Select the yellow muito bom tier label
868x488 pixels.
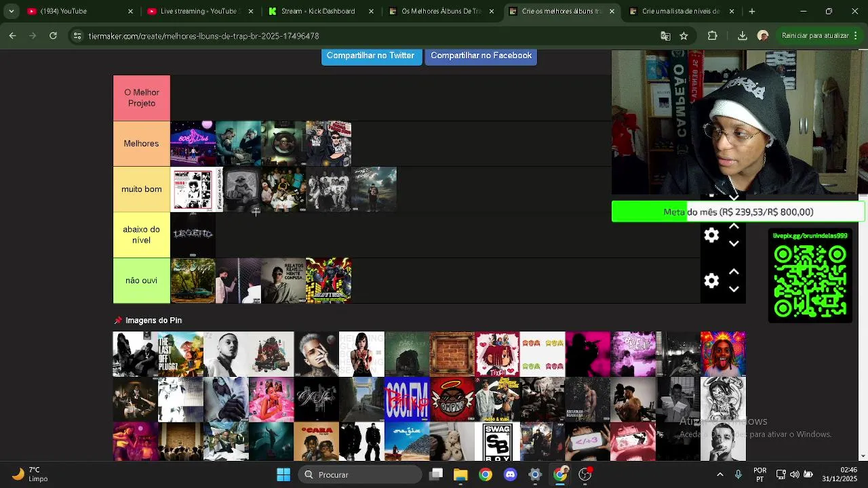[142, 189]
